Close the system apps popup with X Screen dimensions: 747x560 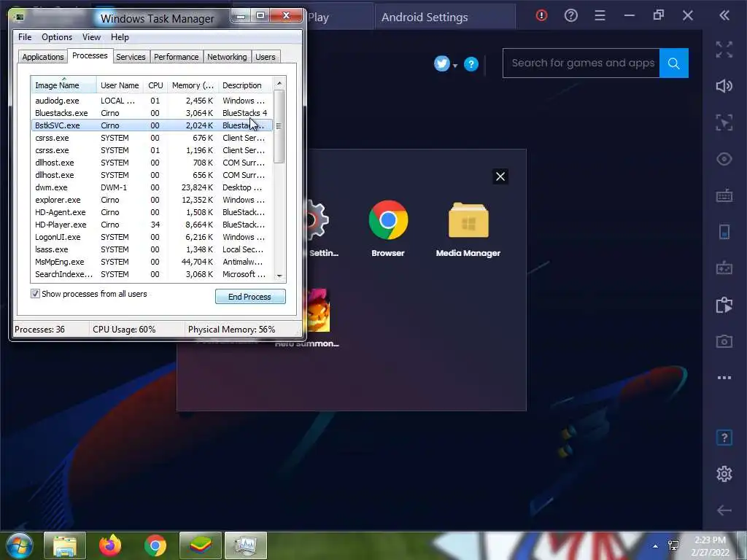coord(500,176)
